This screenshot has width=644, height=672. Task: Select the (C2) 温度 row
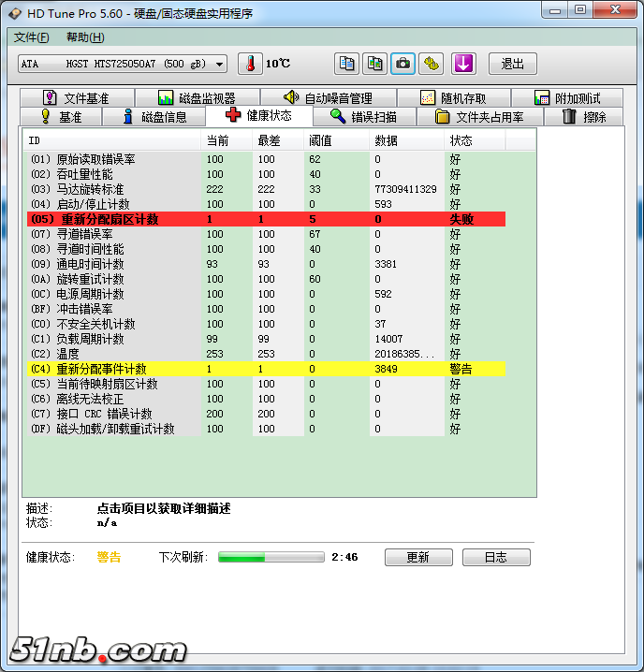pyautogui.click(x=266, y=354)
